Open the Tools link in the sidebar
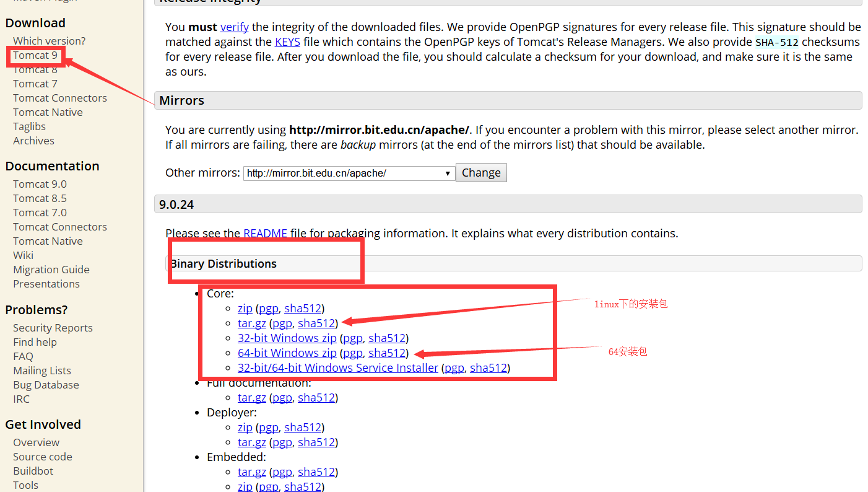 [x=25, y=485]
